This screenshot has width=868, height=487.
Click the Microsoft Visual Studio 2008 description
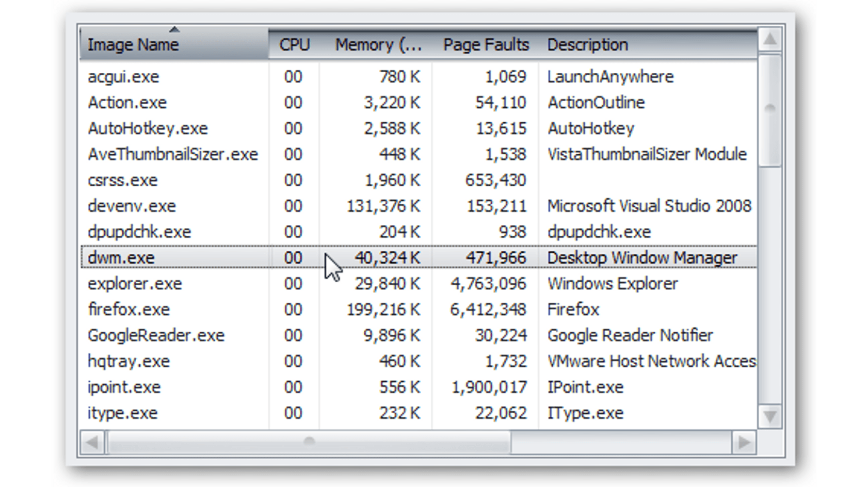tap(649, 206)
